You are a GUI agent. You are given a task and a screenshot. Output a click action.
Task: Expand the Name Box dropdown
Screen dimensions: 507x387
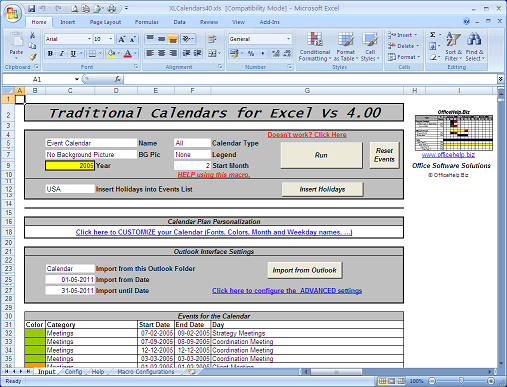[x=76, y=79]
